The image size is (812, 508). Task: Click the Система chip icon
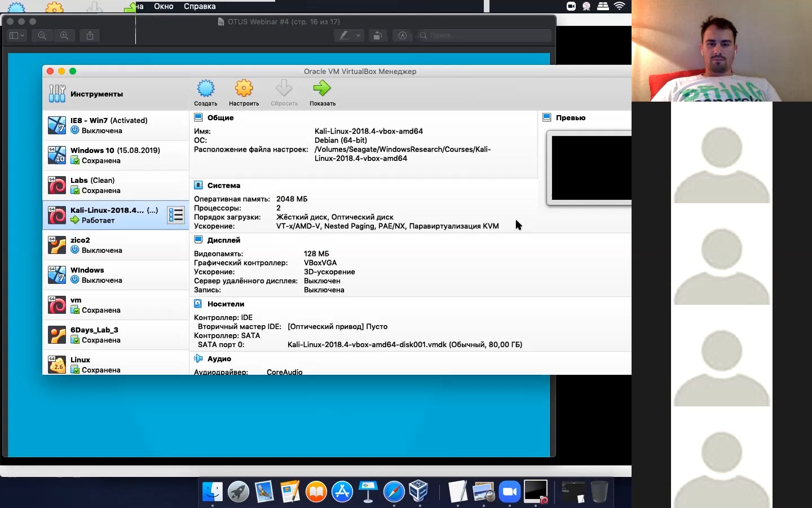coord(198,185)
